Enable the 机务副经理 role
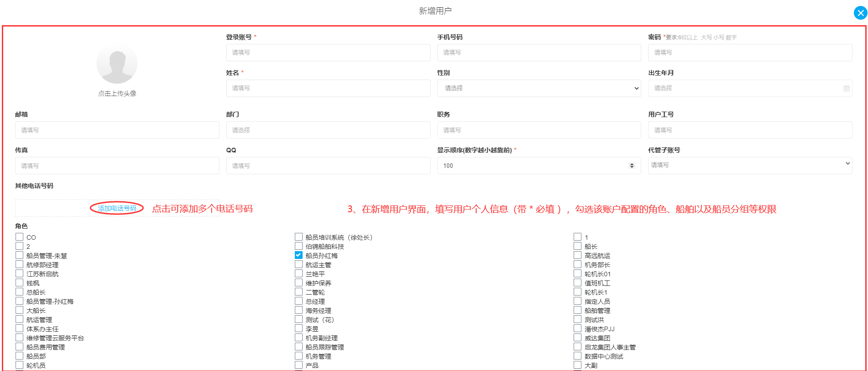Image resolution: width=868 pixels, height=371 pixels. point(298,338)
